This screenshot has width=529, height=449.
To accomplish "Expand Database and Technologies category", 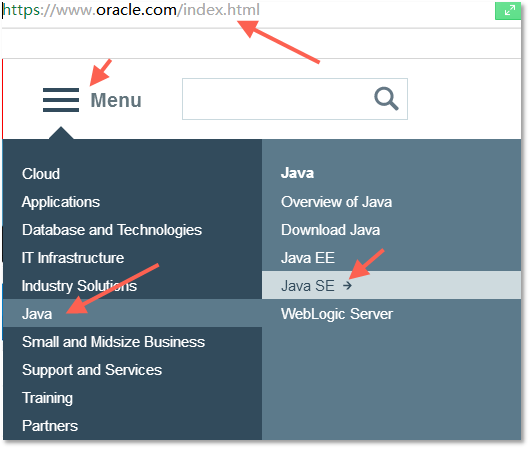I will (x=112, y=230).
